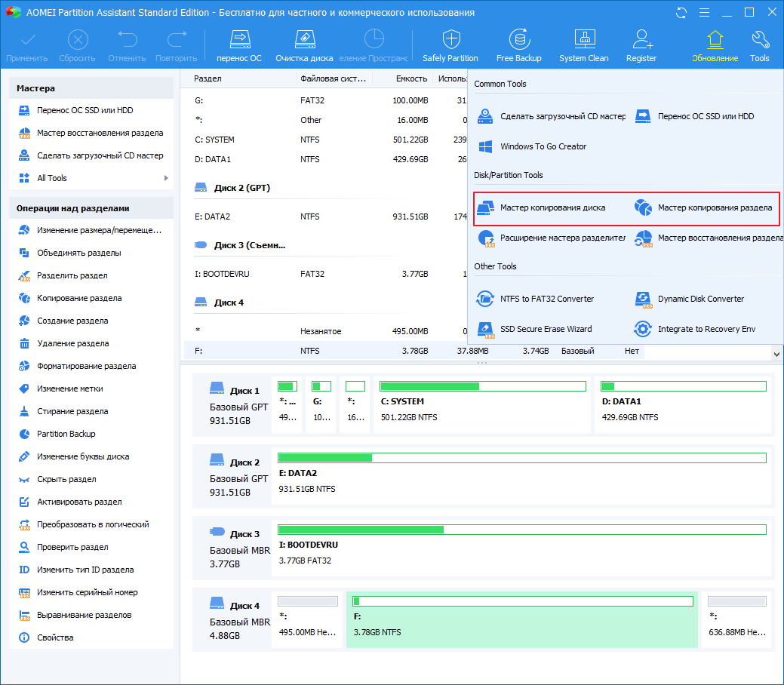Select Сделать загрузочный CD мастер in sidebar
This screenshot has width=784, height=685.
[x=91, y=155]
